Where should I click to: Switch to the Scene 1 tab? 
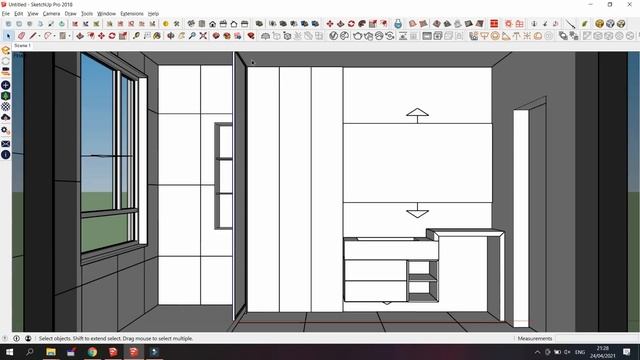coord(22,46)
